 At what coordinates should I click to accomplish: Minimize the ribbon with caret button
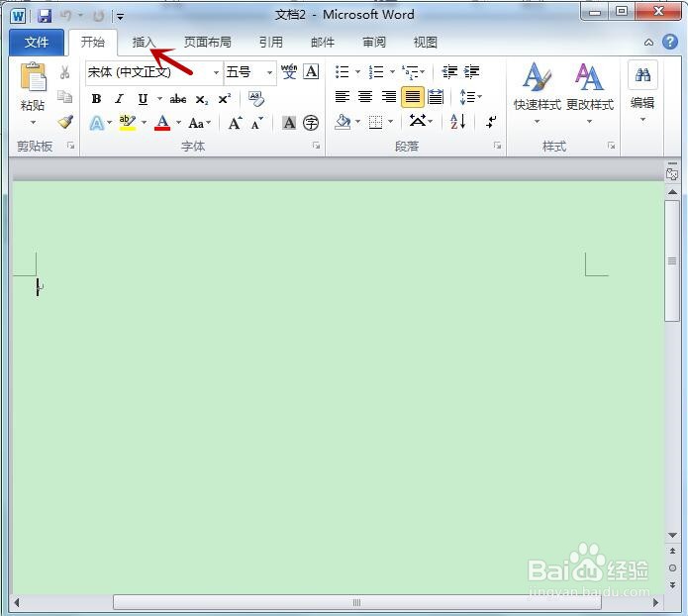tap(648, 43)
